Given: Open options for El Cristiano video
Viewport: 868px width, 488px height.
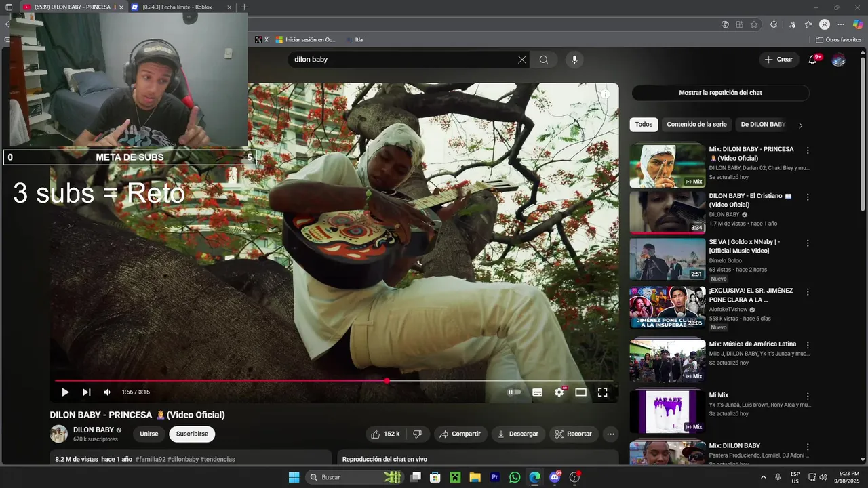Looking at the screenshot, I should click(808, 197).
